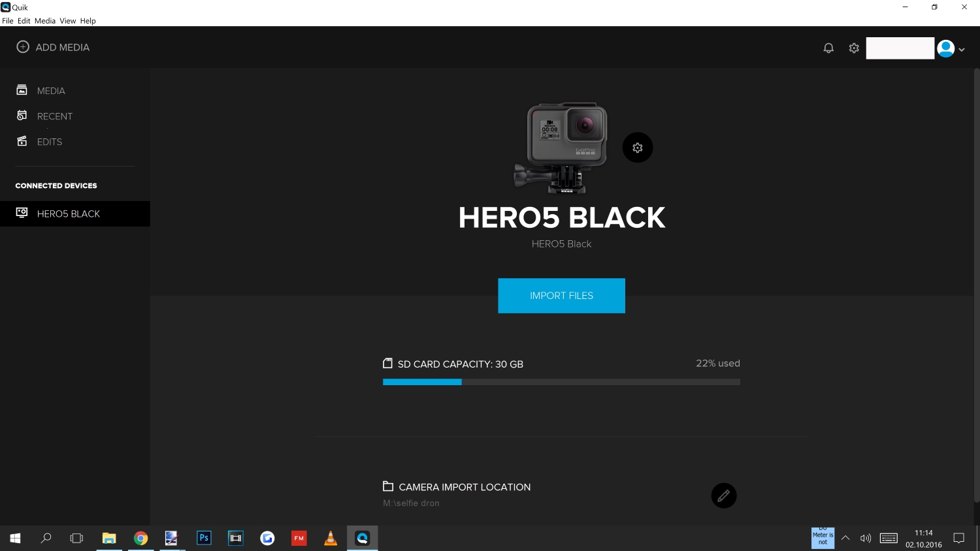Go to Edits in the sidebar

coord(49,142)
